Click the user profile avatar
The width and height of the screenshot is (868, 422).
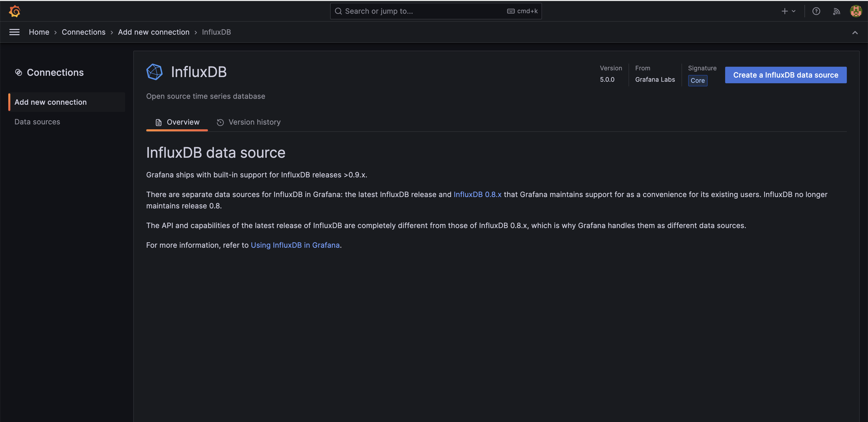click(856, 11)
